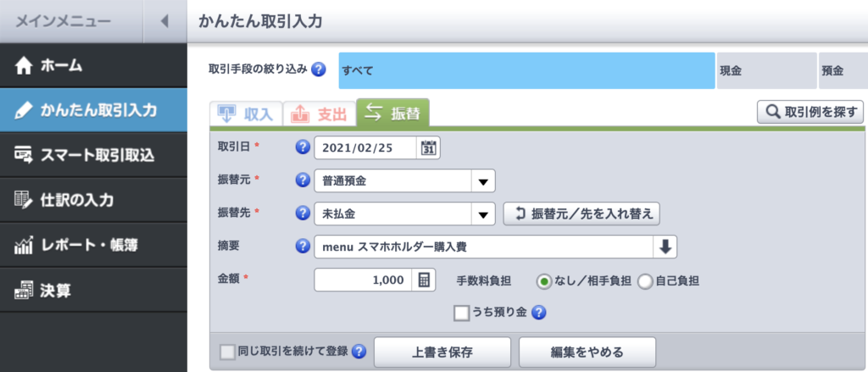Viewport: 868px width, 372px height.
Task: Click the 決算 calculator icon in sidebar
Action: tap(24, 290)
